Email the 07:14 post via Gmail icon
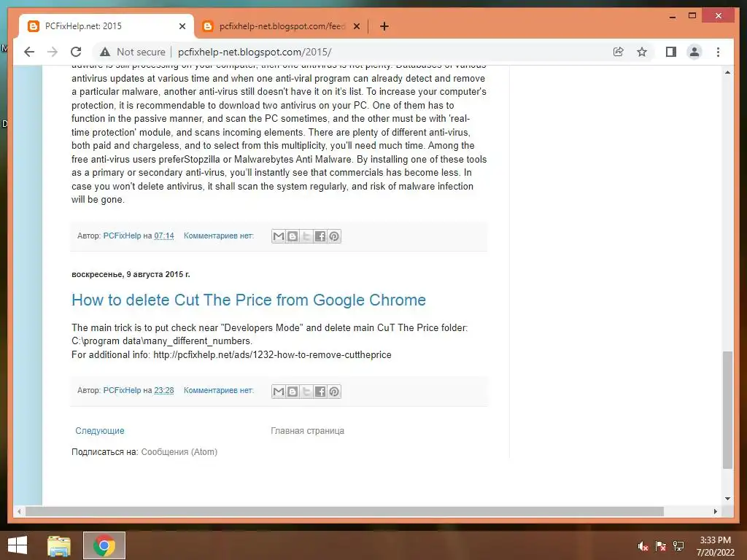Screen dimensions: 747x560 279,236
